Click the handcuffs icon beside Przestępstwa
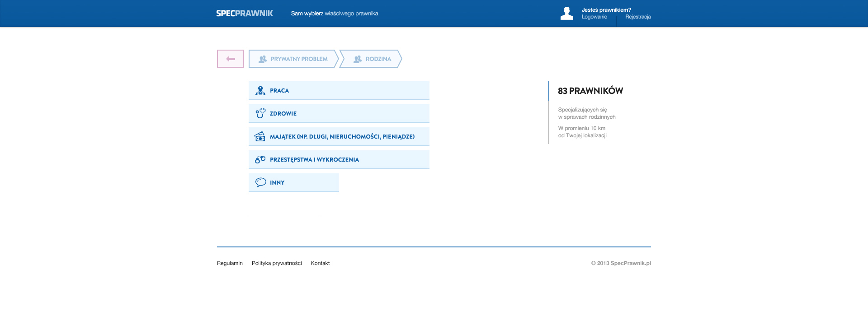The width and height of the screenshot is (868, 316). coord(260,159)
